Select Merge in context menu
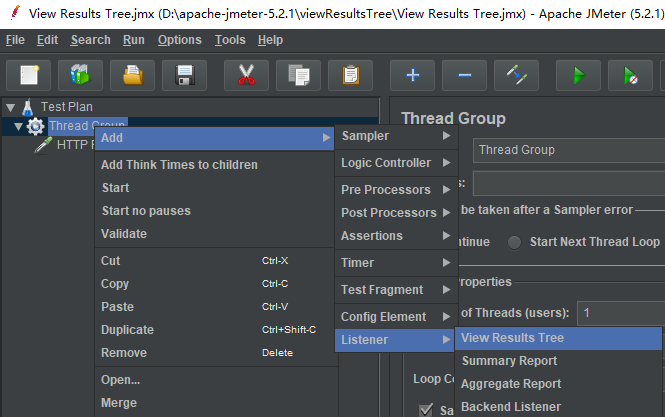The image size is (665, 417). click(215, 402)
